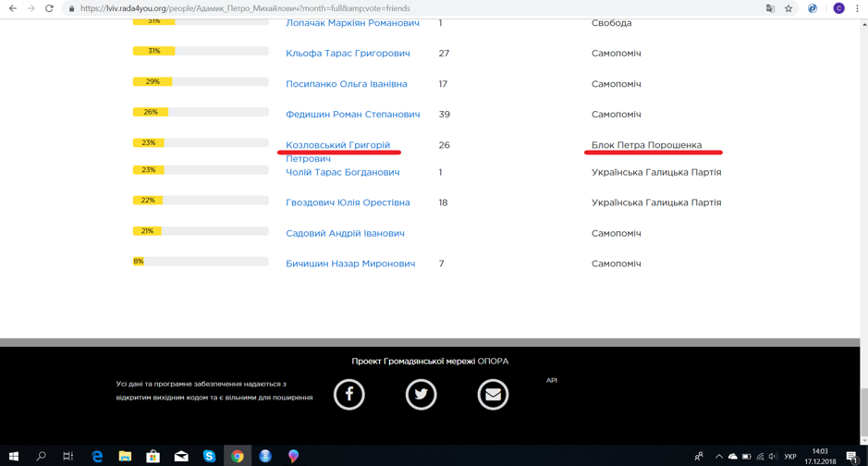Image resolution: width=868 pixels, height=466 pixels.
Task: Open the Twitter icon in footer
Action: tap(422, 395)
